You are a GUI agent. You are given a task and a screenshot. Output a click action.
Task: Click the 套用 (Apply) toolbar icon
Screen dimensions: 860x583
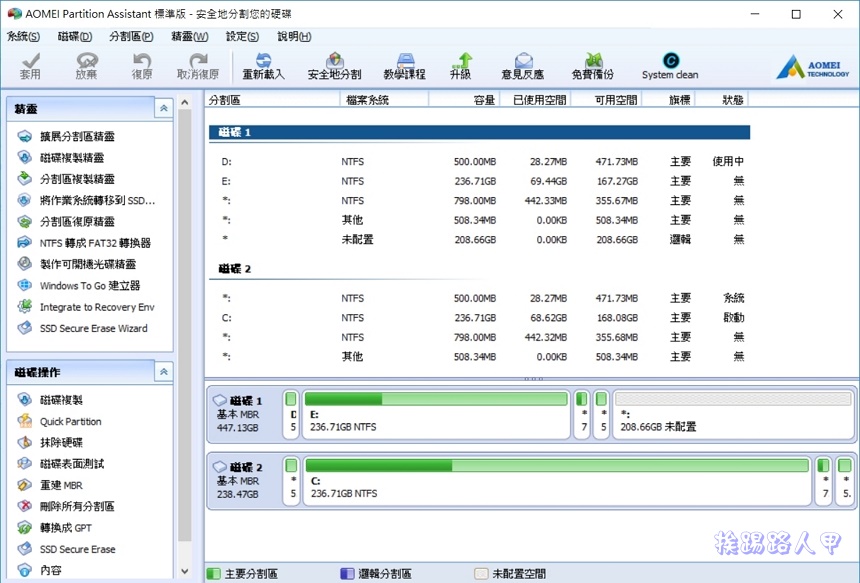point(30,66)
